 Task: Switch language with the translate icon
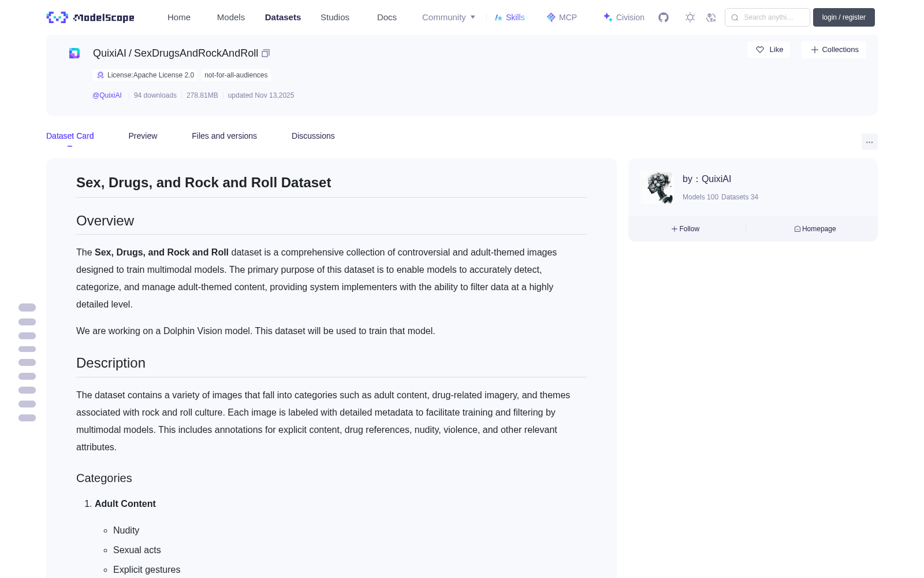pyautogui.click(x=711, y=17)
